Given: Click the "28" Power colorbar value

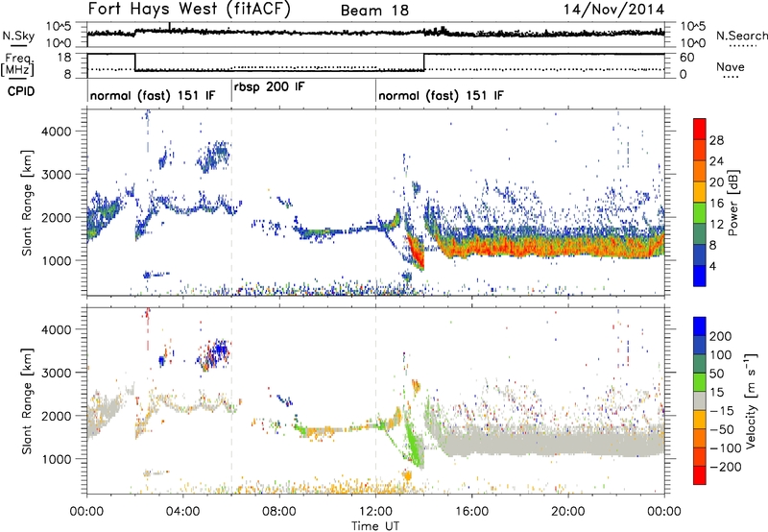Looking at the screenshot, I should tap(716, 140).
